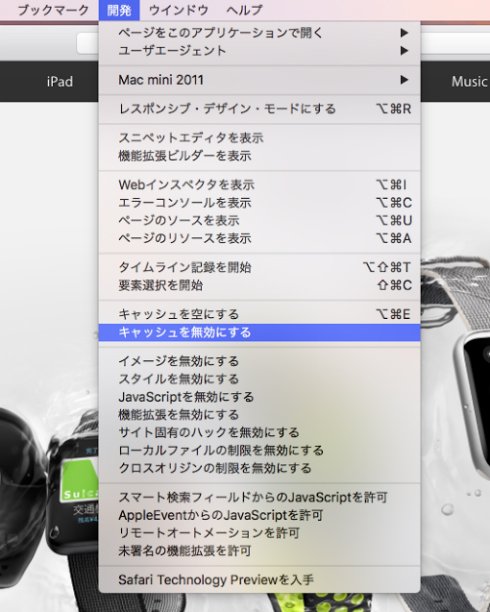490x612 pixels.
Task: Select レスポンシブ・デザイン・モードにする
Action: coord(260,109)
